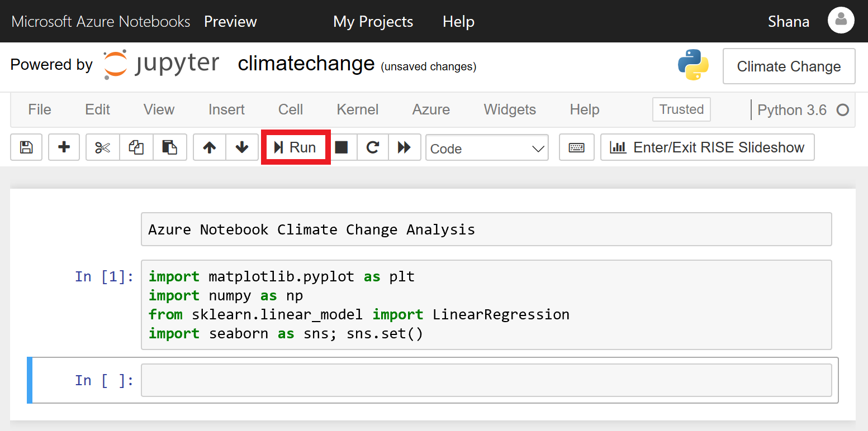Open the Azure menu
Viewport: 868px width, 431px height.
(x=431, y=109)
